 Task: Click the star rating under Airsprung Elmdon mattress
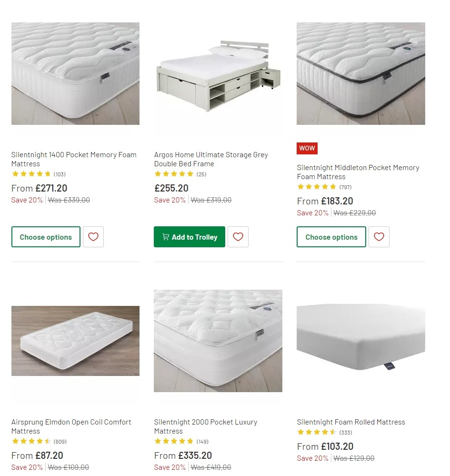31,442
